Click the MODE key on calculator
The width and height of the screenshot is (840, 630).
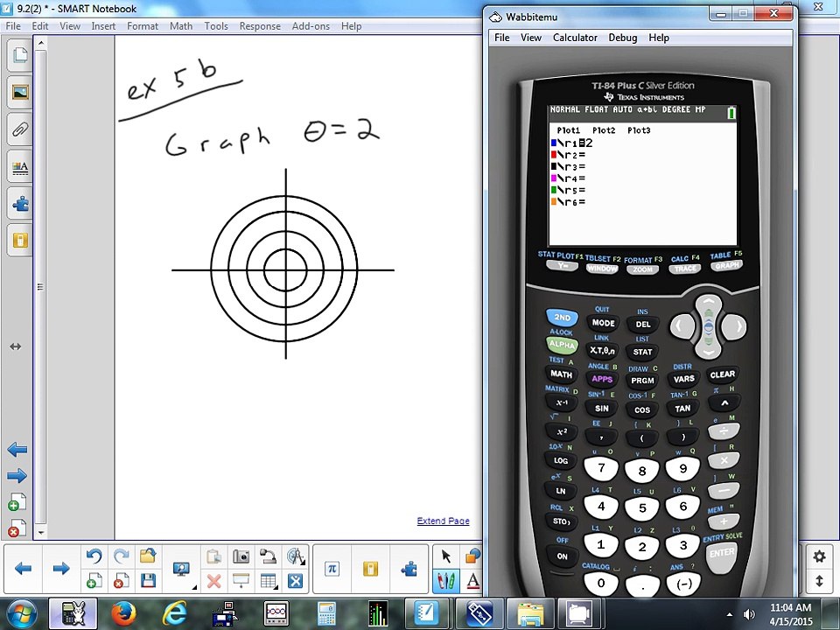pos(603,323)
